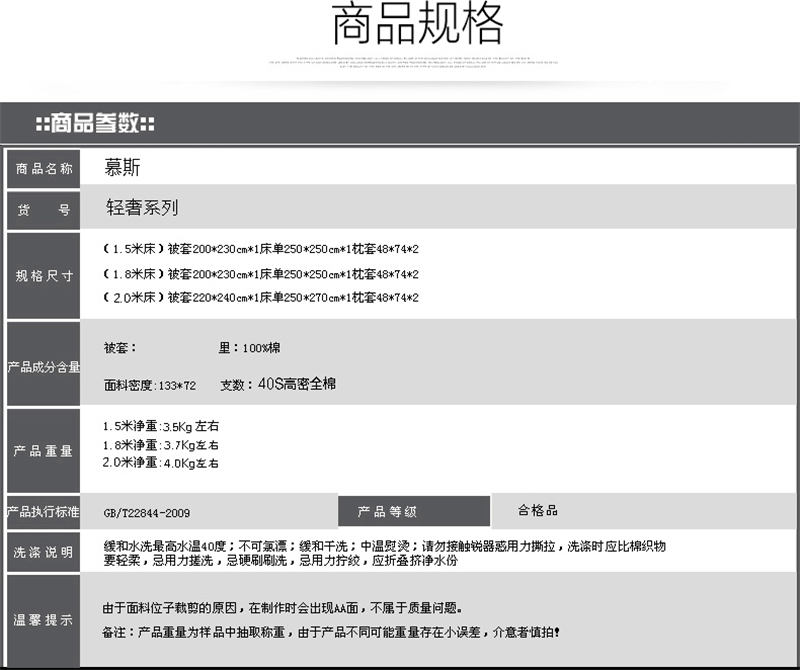Select the 面料密度 133*72 text
The height and width of the screenshot is (670, 800).
pos(150,385)
